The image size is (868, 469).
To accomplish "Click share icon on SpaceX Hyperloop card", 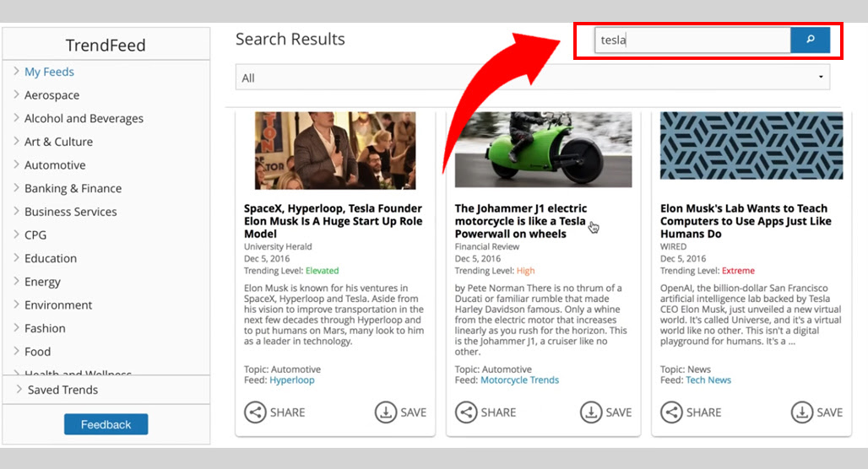I will [x=255, y=412].
